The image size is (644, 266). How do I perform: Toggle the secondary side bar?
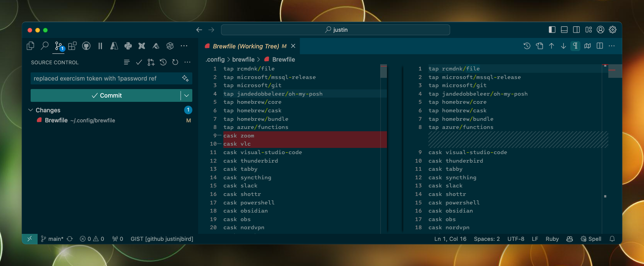click(576, 30)
